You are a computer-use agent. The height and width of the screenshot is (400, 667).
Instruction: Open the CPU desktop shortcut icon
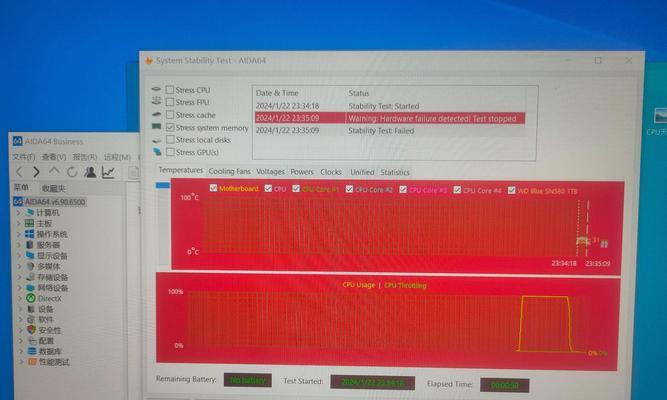tap(661, 115)
